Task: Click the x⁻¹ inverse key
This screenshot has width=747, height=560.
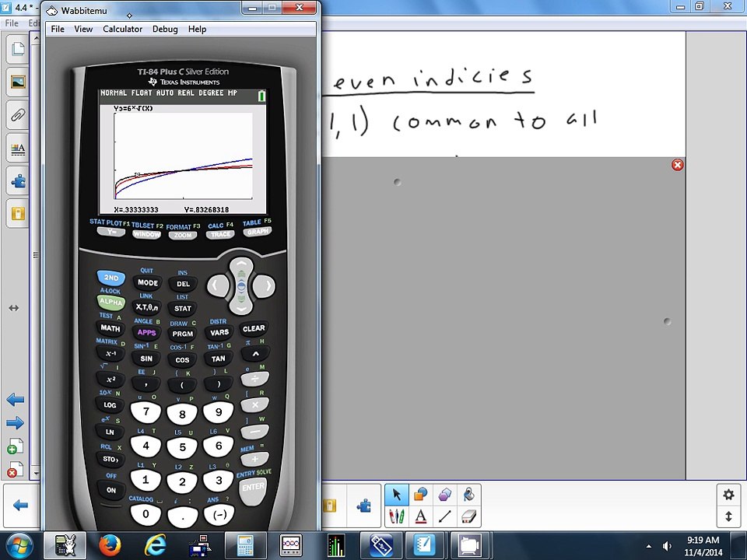Action: [110, 354]
